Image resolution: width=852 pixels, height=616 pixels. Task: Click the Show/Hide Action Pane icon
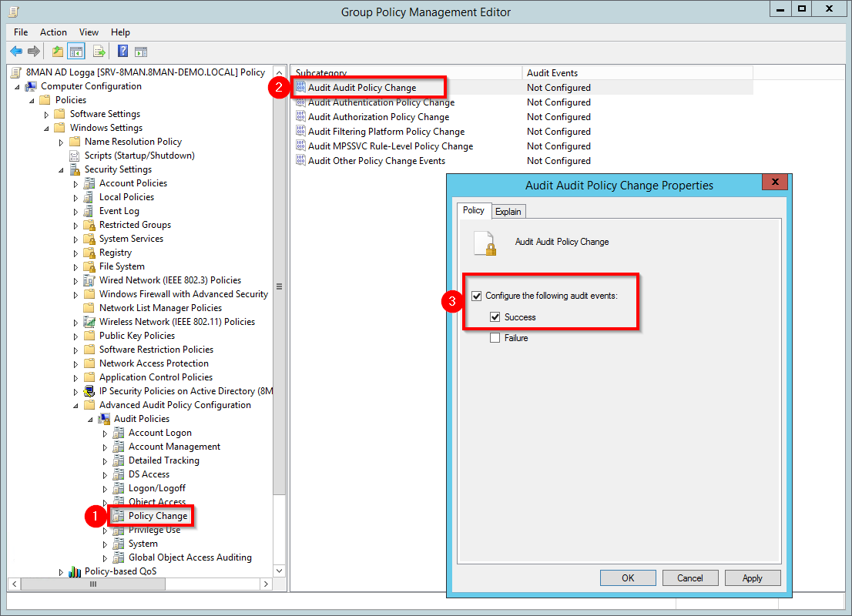(141, 52)
